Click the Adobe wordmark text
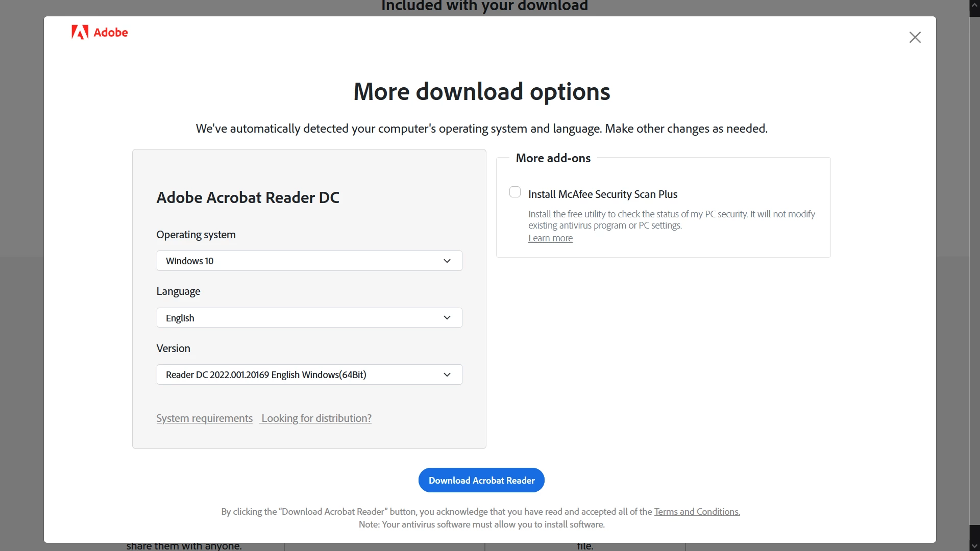The height and width of the screenshot is (551, 980). click(111, 33)
